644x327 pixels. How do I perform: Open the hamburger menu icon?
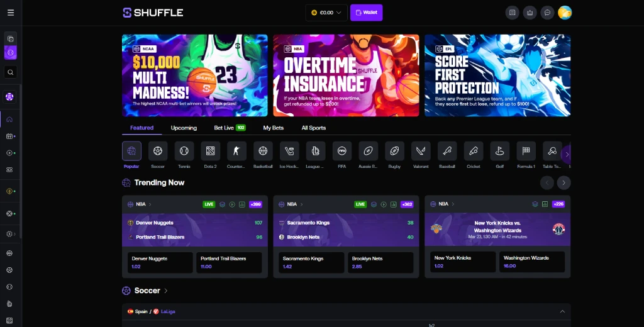point(11,13)
